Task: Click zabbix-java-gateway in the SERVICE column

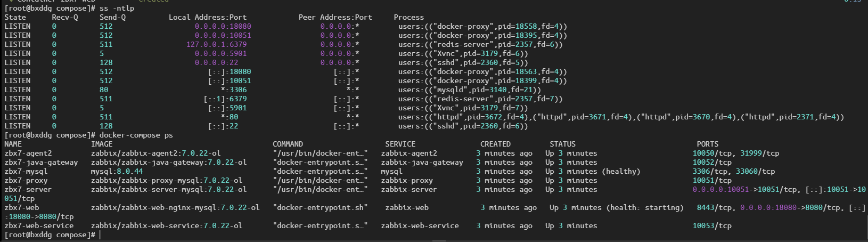Action: (422, 162)
